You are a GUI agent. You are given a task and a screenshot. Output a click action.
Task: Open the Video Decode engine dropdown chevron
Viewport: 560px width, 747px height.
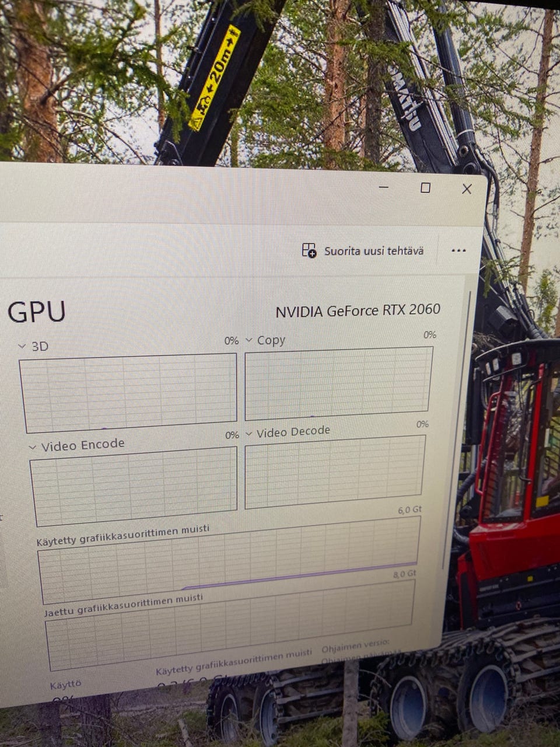[249, 434]
